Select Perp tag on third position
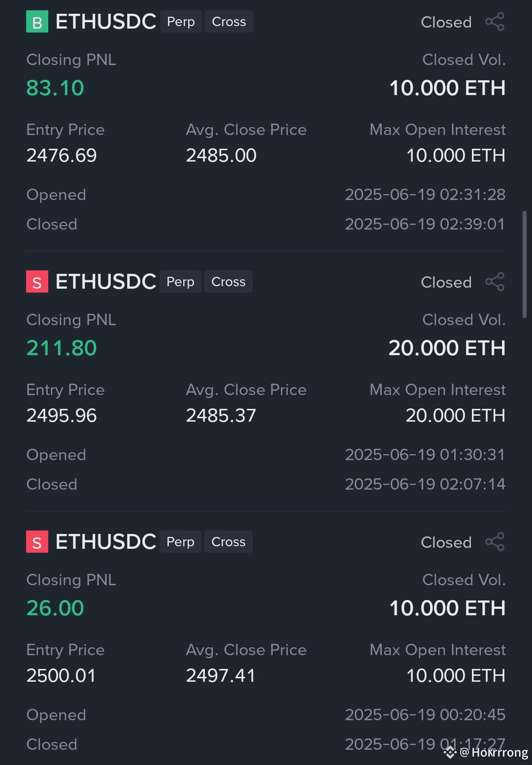Screen dimensions: 532x765 [180, 542]
